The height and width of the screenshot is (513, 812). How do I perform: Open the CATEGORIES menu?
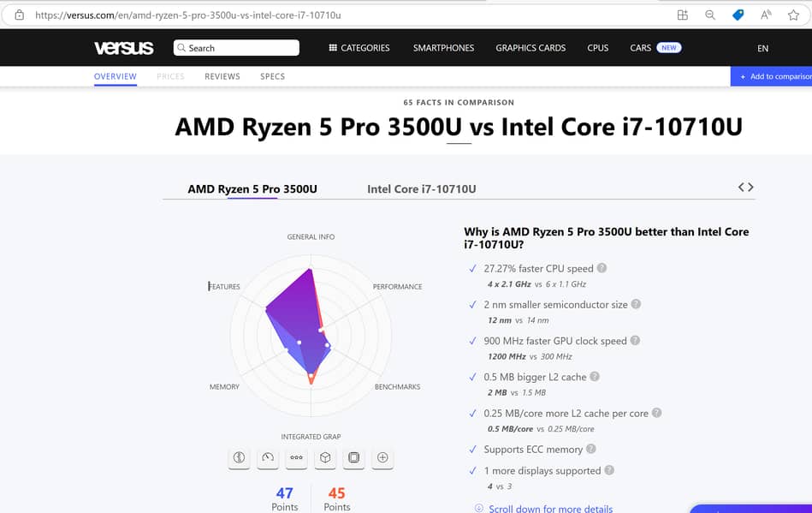point(359,48)
